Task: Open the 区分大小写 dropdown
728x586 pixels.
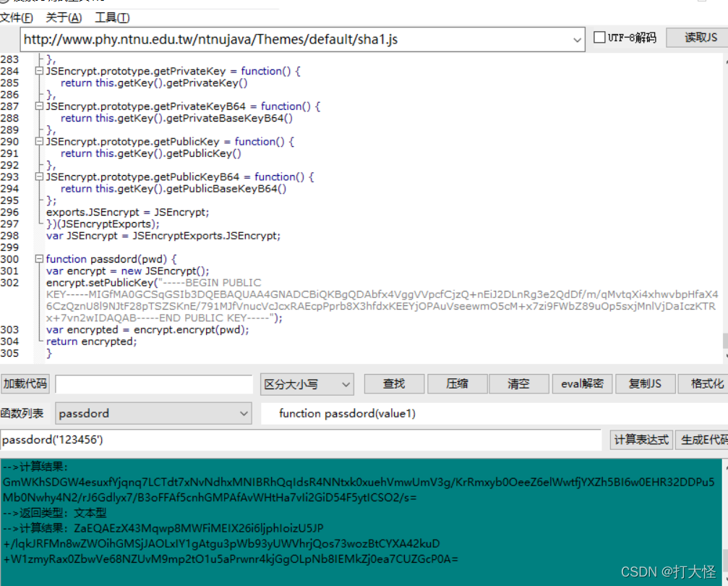Action: [x=346, y=383]
